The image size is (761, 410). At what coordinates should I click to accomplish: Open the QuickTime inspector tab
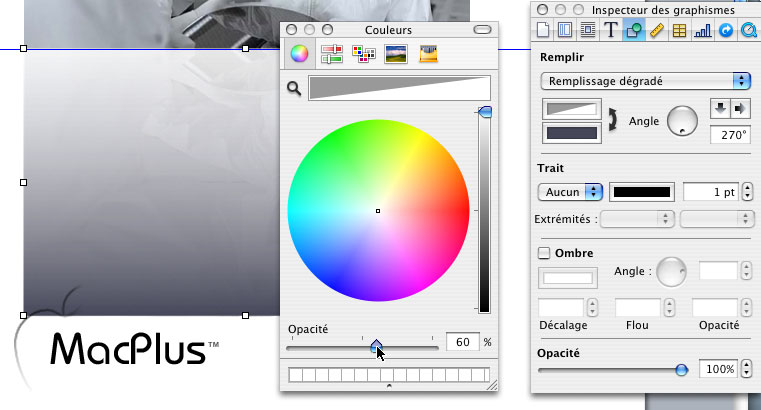point(749,31)
